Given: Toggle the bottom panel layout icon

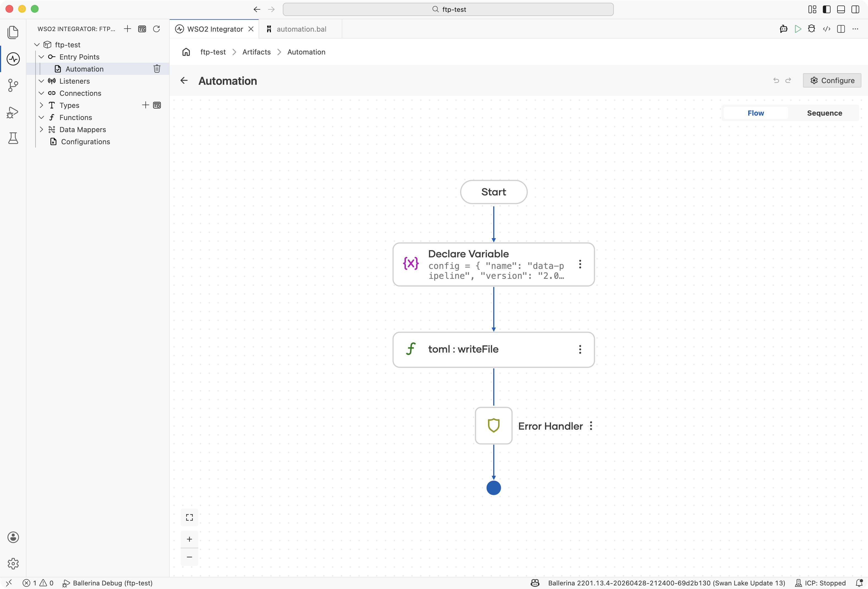Looking at the screenshot, I should tap(841, 9).
